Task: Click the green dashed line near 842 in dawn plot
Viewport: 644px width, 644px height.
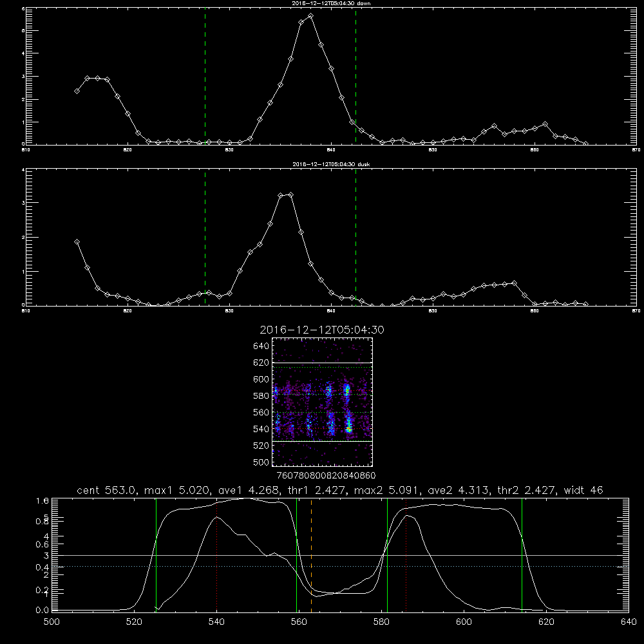Action: pyautogui.click(x=355, y=77)
